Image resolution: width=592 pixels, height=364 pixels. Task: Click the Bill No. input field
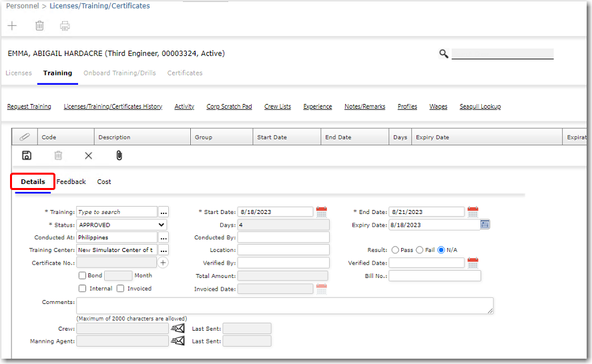pos(435,276)
